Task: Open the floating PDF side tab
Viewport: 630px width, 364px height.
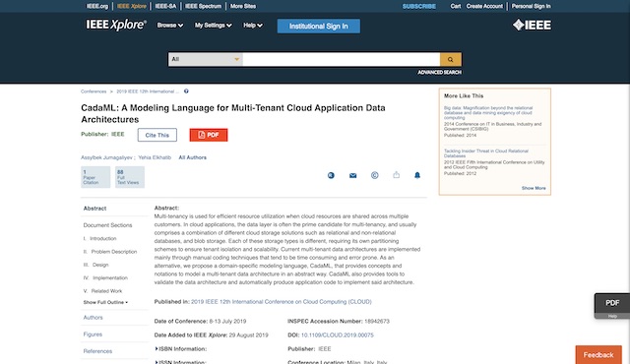Action: (612, 303)
